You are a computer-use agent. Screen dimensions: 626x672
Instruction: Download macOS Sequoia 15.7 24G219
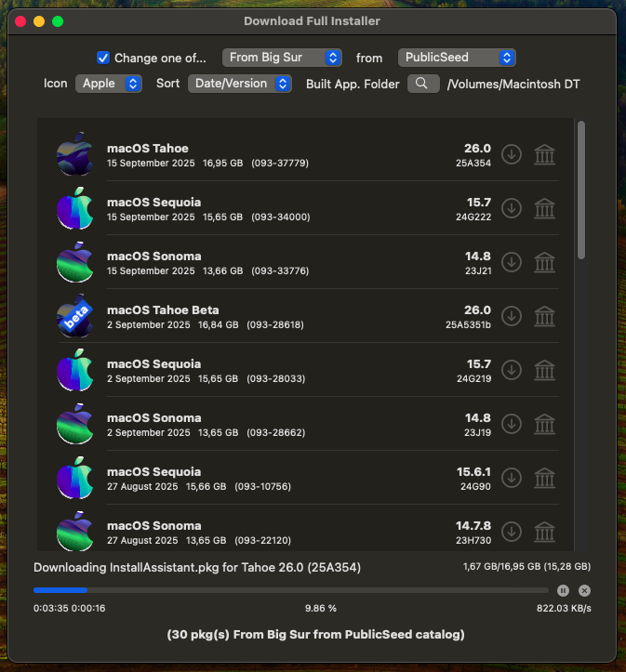tap(512, 370)
